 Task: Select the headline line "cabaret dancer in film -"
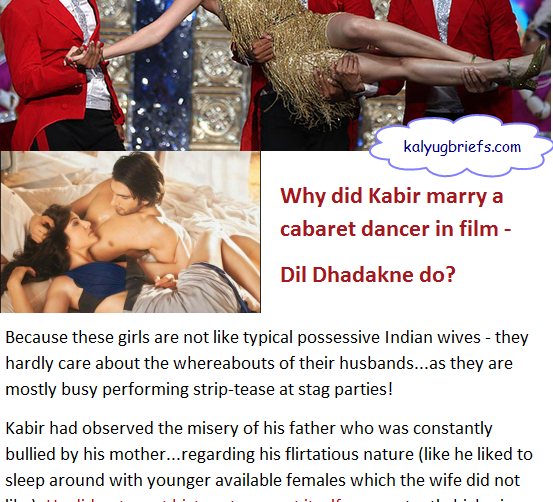[x=396, y=229]
